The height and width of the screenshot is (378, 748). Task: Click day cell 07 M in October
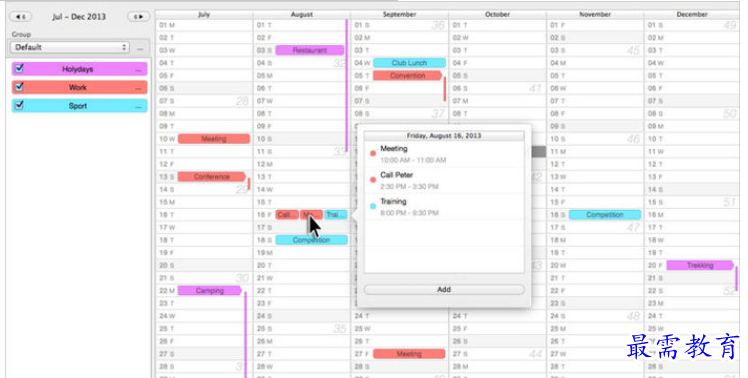498,101
